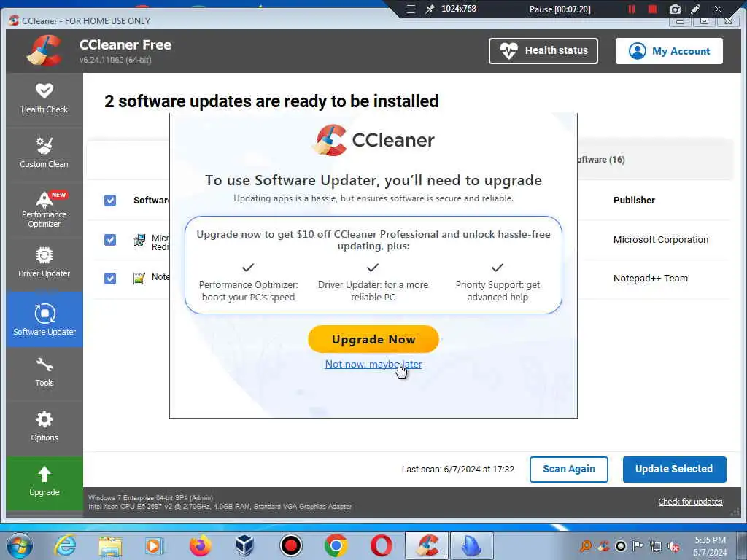
Task: Launch Internet Explorer from taskbar
Action: 65,545
